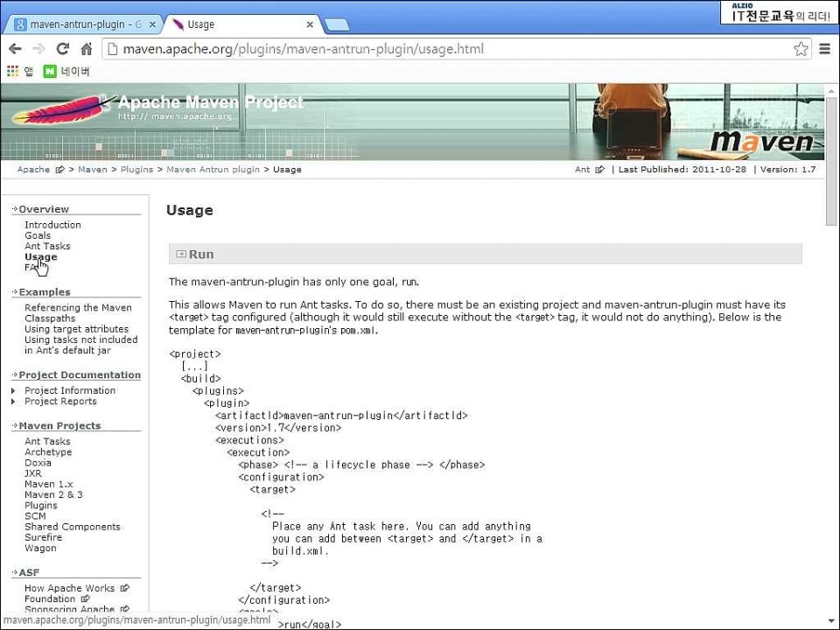The image size is (840, 630).
Task: Bookmark this page with the star icon
Action: (801, 49)
